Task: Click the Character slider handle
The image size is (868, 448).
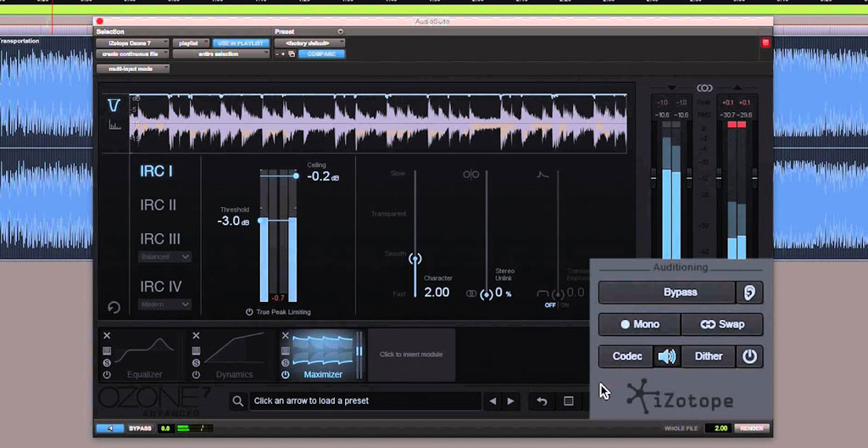Action: point(415,259)
